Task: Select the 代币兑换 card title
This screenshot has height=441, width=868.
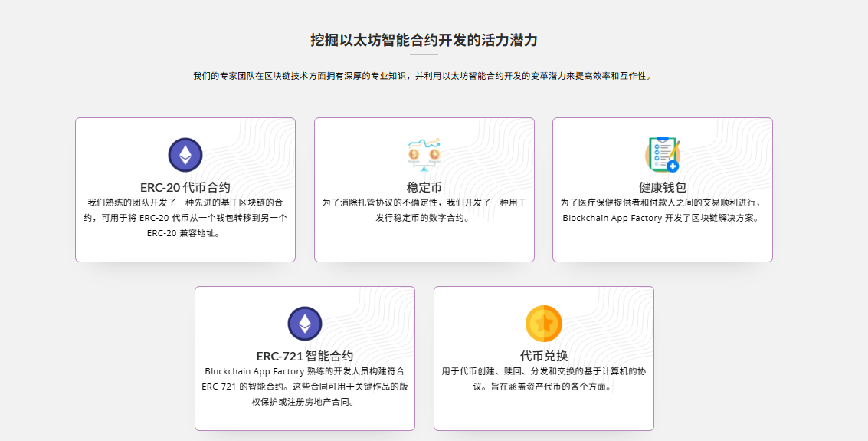Action: coord(543,356)
